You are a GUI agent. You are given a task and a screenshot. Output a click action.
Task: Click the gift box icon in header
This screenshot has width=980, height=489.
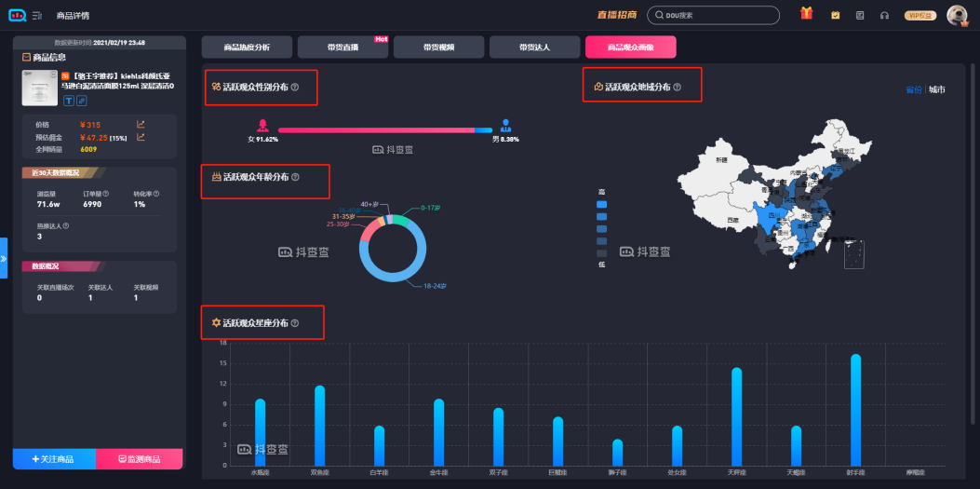point(806,14)
